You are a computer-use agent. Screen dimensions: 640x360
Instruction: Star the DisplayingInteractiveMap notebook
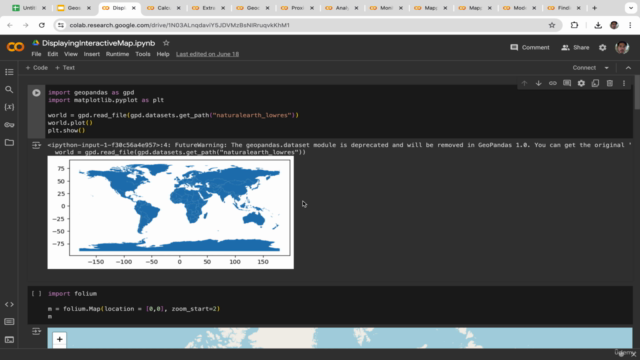[166, 43]
